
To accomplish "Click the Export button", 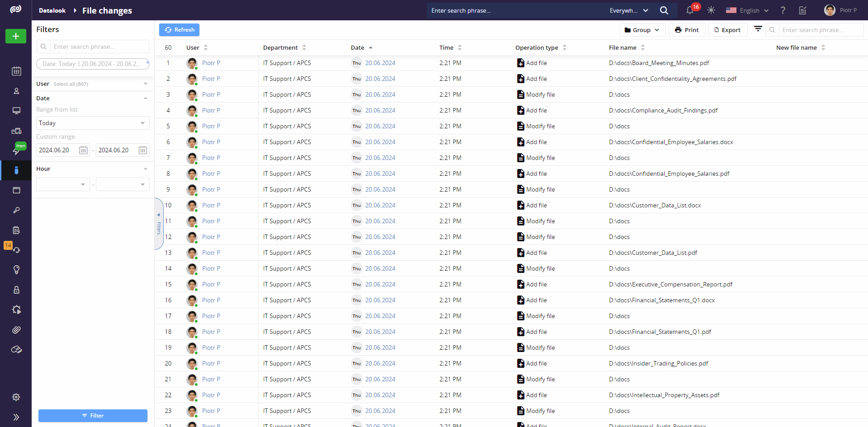I will (727, 30).
